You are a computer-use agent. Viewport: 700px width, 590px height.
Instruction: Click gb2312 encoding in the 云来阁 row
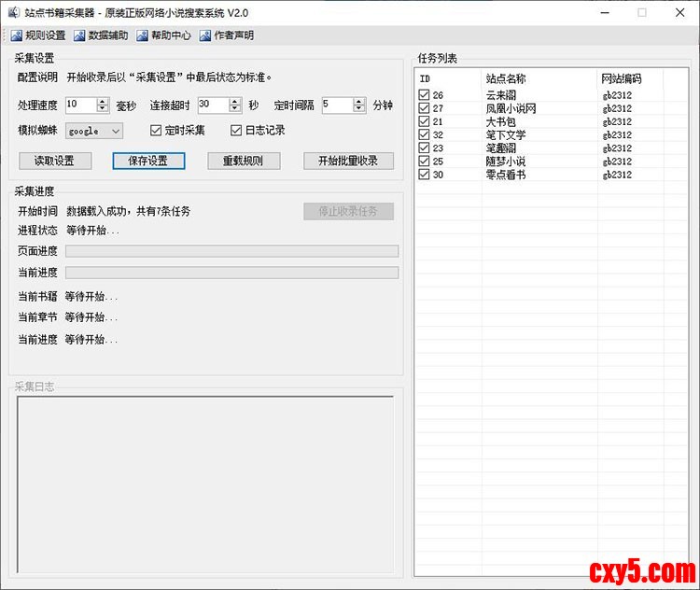pyautogui.click(x=617, y=95)
